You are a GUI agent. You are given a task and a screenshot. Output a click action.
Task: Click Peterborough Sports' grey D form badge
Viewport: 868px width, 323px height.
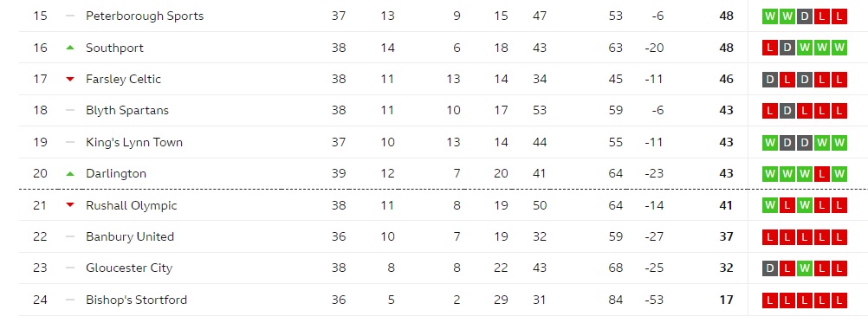tap(805, 16)
